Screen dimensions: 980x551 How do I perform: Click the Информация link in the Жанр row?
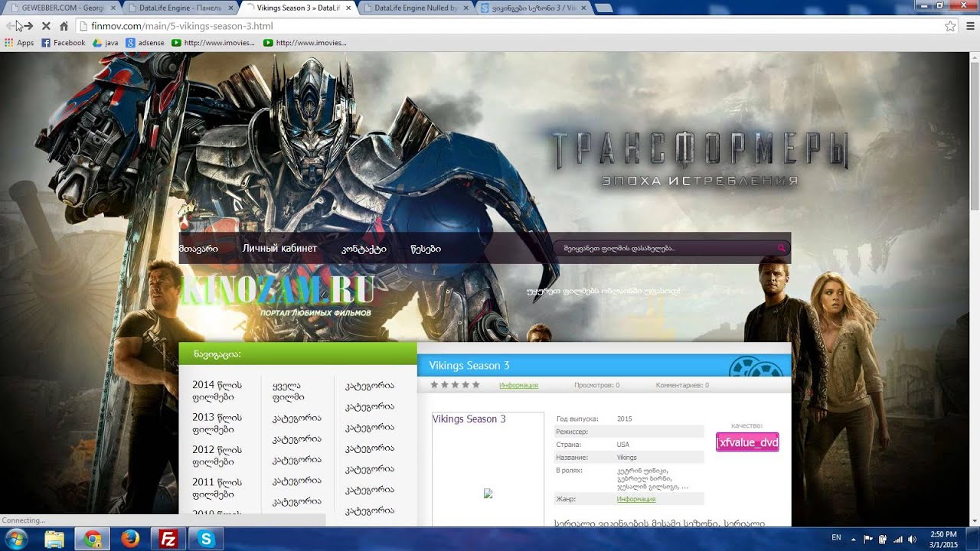coord(635,499)
